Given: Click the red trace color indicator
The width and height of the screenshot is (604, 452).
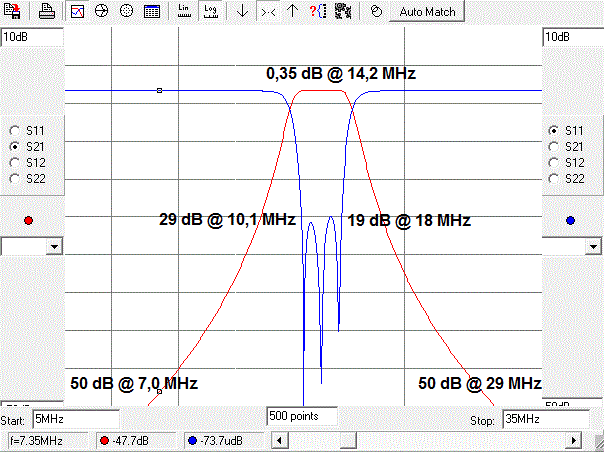Looking at the screenshot, I should pos(28,220).
